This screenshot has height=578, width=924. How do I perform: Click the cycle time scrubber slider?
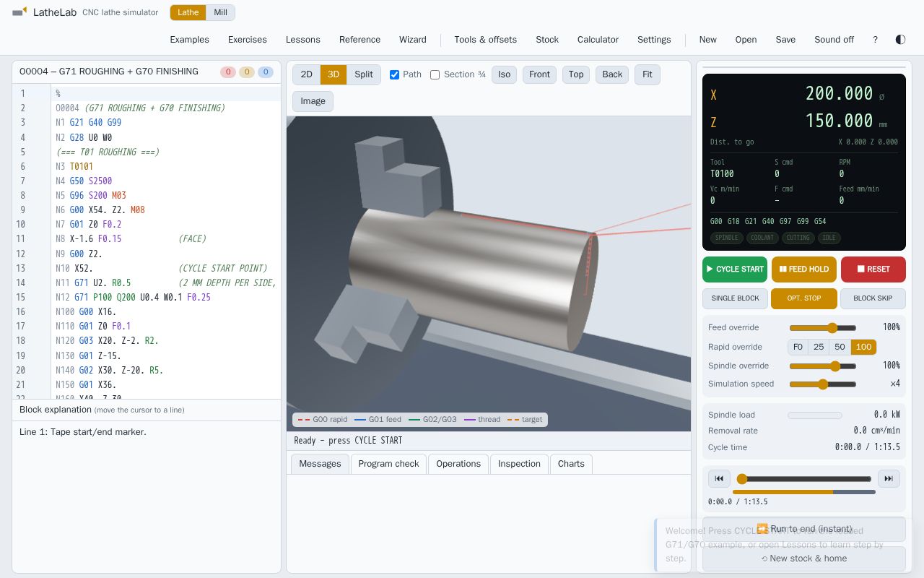804,479
